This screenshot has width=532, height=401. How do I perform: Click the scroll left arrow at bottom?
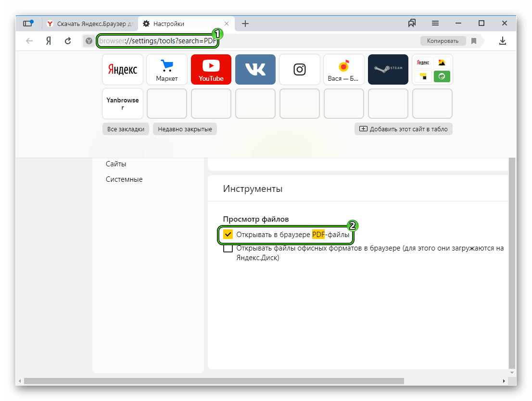click(x=20, y=381)
